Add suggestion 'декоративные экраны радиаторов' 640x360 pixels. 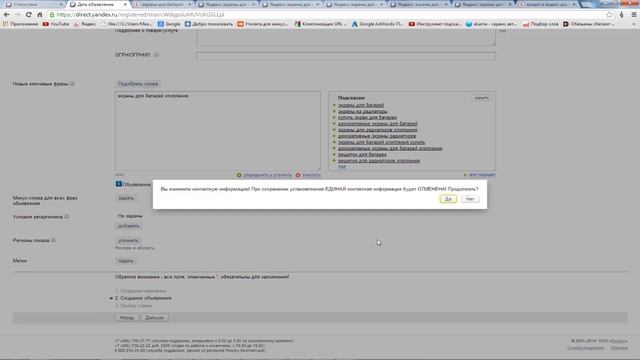point(377,136)
